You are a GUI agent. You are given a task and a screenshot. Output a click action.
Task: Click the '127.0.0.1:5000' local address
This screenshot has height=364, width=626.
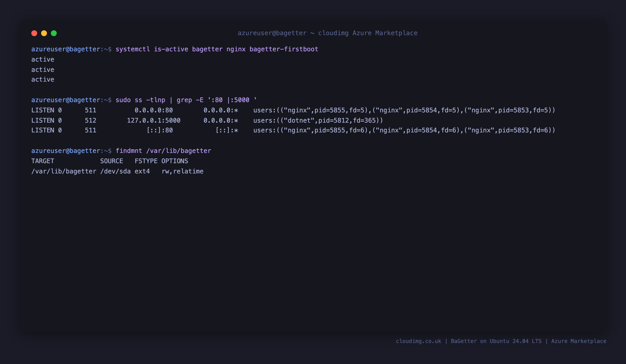[154, 120]
